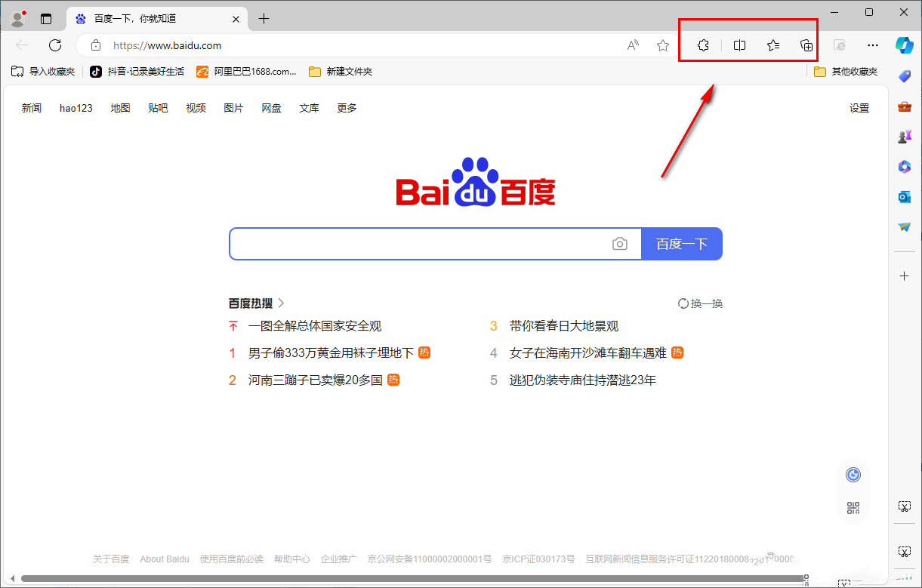
Task: Open Microsoft 365 in the sidebar
Action: pyautogui.click(x=905, y=167)
